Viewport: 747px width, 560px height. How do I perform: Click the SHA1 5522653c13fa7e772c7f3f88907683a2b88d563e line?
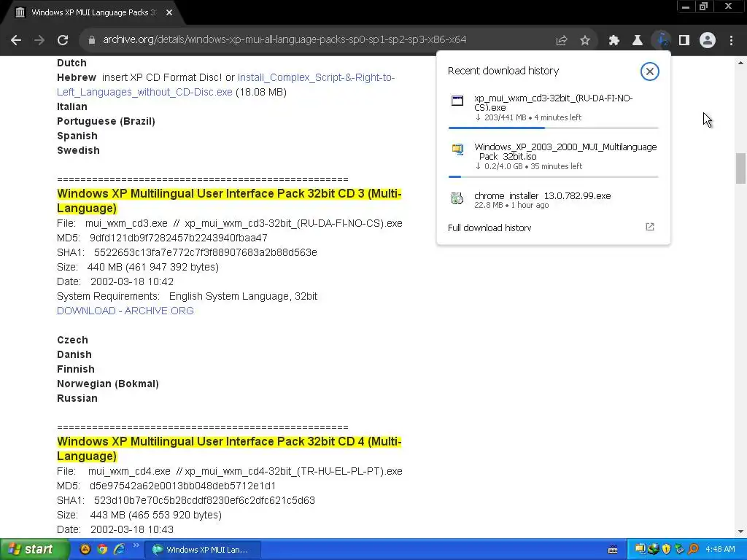pos(187,252)
